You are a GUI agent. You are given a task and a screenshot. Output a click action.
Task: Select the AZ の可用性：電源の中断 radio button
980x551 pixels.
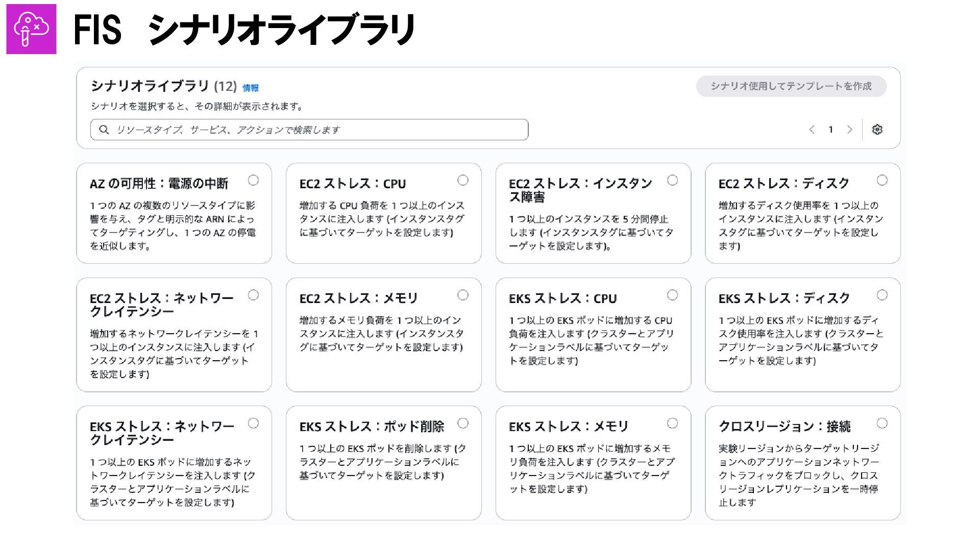tap(253, 180)
